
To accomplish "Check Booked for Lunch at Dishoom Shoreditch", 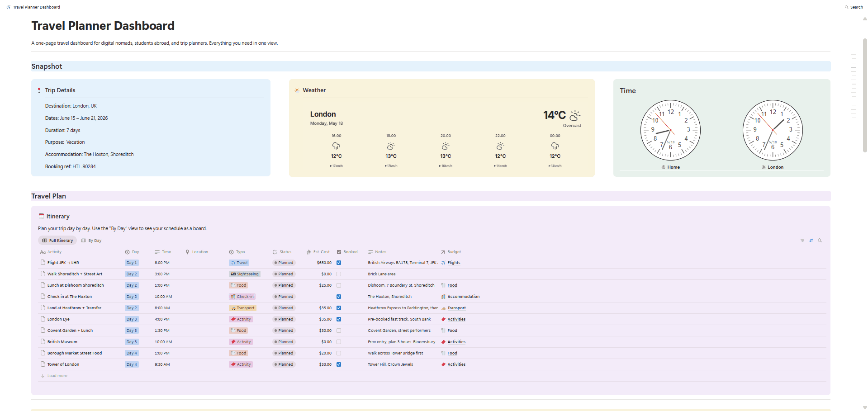I will 339,285.
